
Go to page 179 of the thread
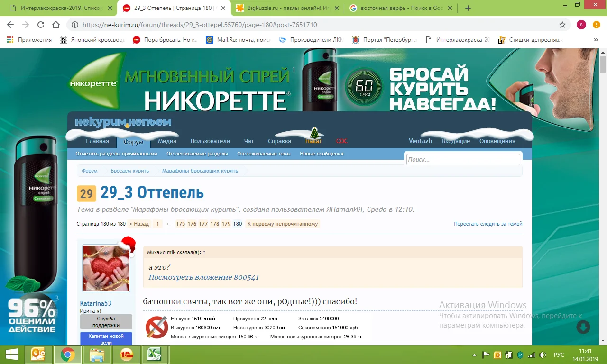click(x=226, y=224)
